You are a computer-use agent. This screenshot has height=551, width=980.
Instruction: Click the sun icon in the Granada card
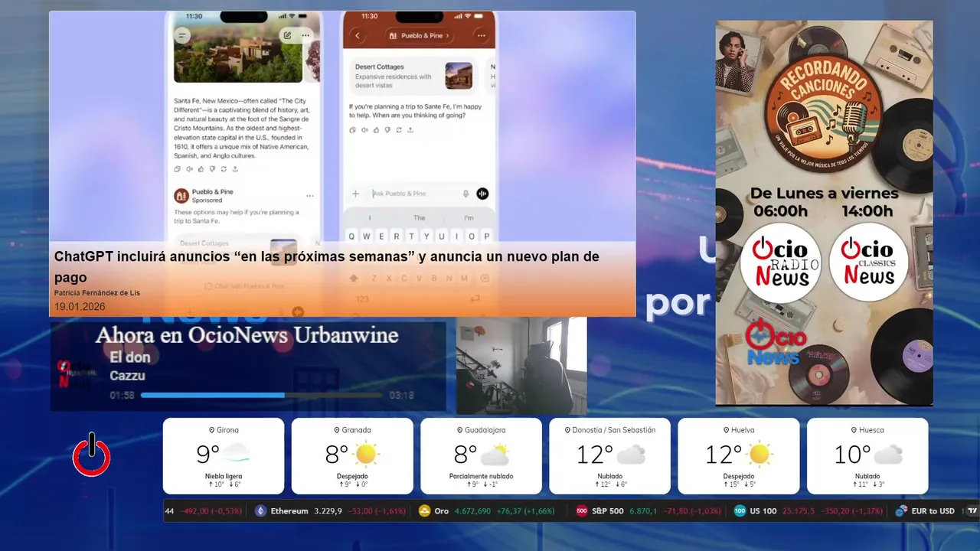coord(366,454)
